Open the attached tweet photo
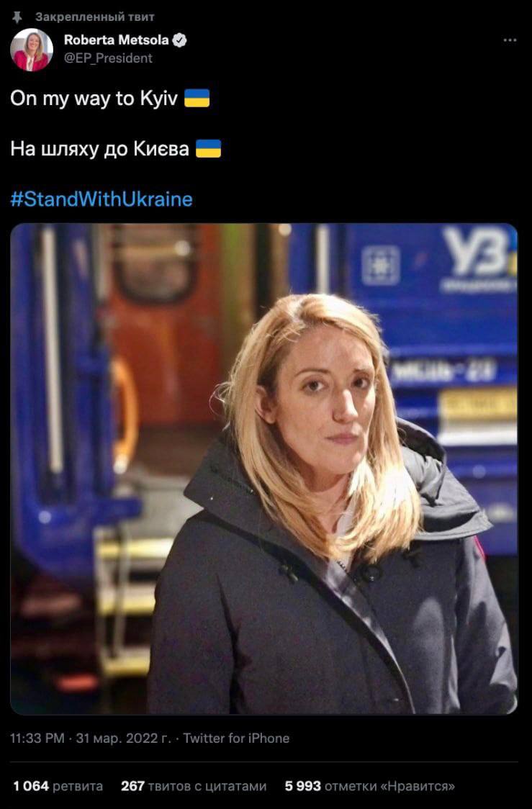Screen dimensions: 532x809 click(x=263, y=469)
